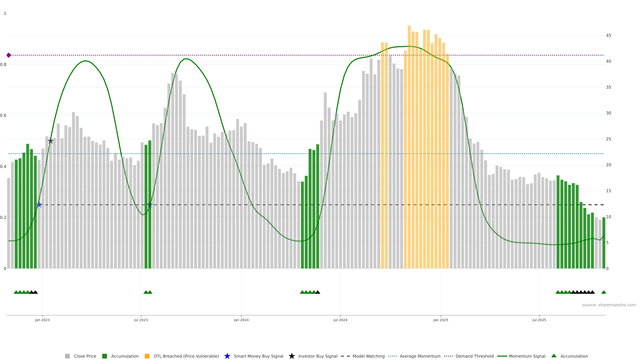Click the blue star icon in legend
The image size is (644, 362).
click(x=227, y=356)
